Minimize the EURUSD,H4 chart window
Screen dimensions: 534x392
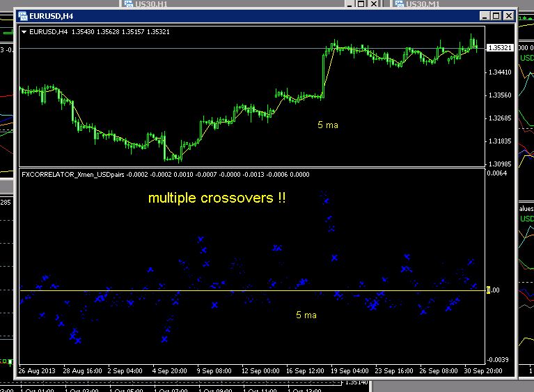pos(485,16)
